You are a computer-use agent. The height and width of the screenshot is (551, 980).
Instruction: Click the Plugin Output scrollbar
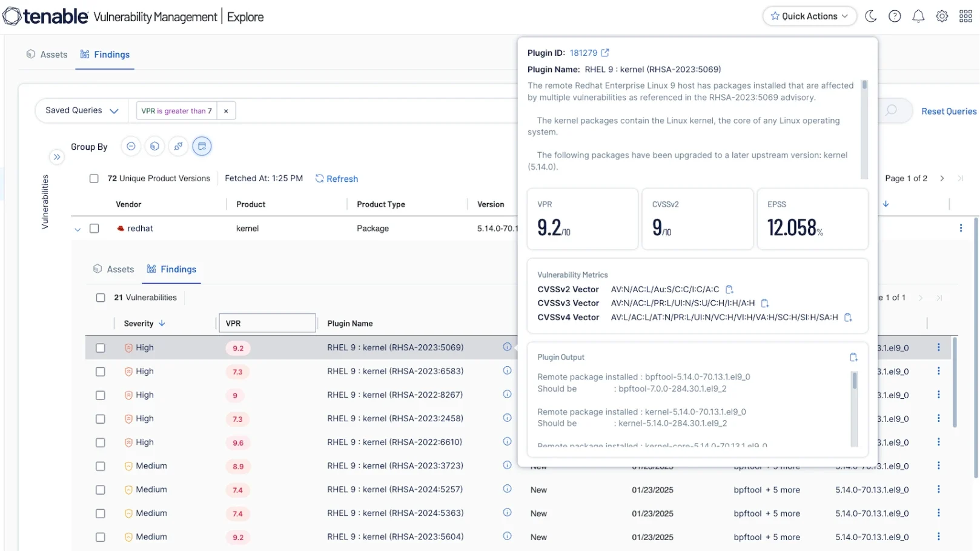tap(855, 408)
